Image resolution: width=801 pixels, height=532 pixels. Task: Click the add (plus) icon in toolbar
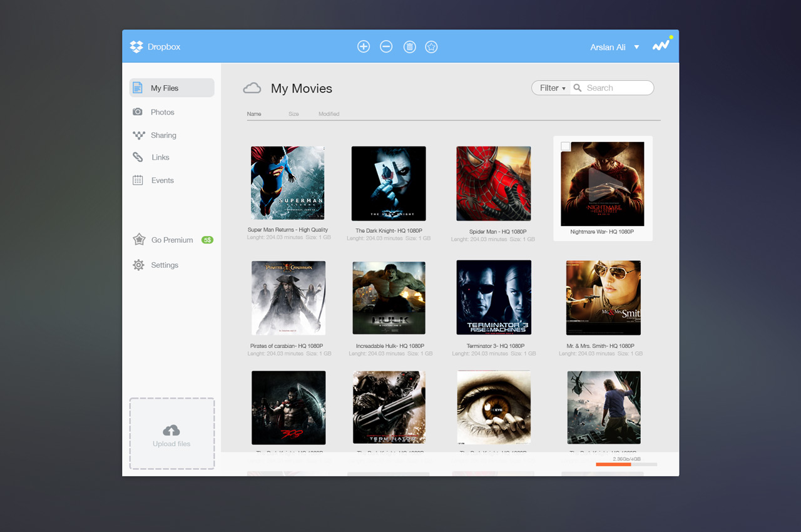[364, 46]
